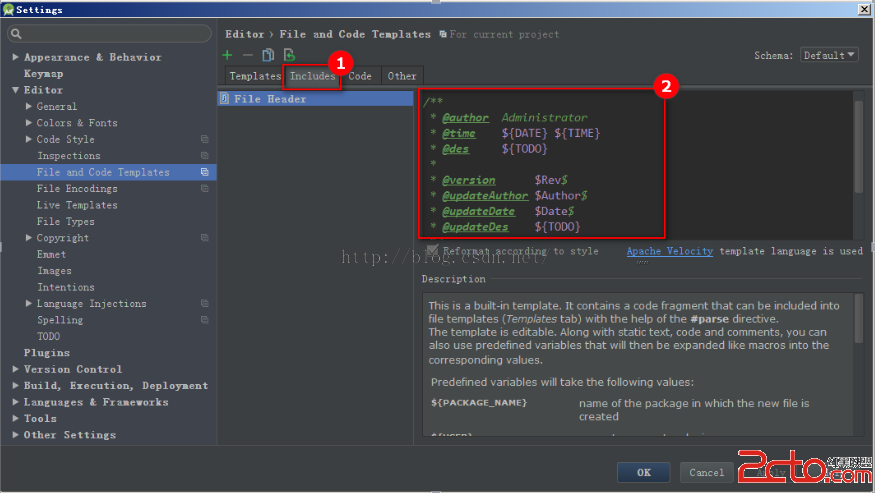Viewport: 875px width, 493px height.
Task: Click the search magnifier icon in settings
Action: click(16, 34)
